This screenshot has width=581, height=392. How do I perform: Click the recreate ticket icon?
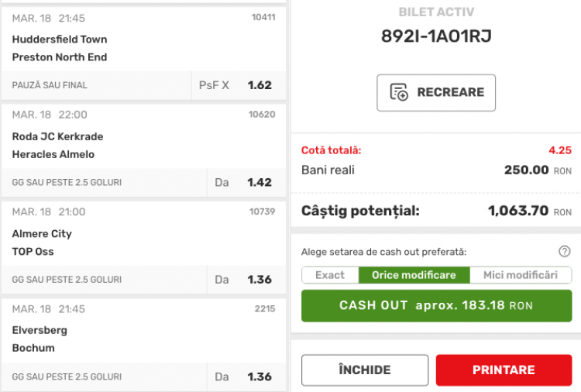click(399, 92)
